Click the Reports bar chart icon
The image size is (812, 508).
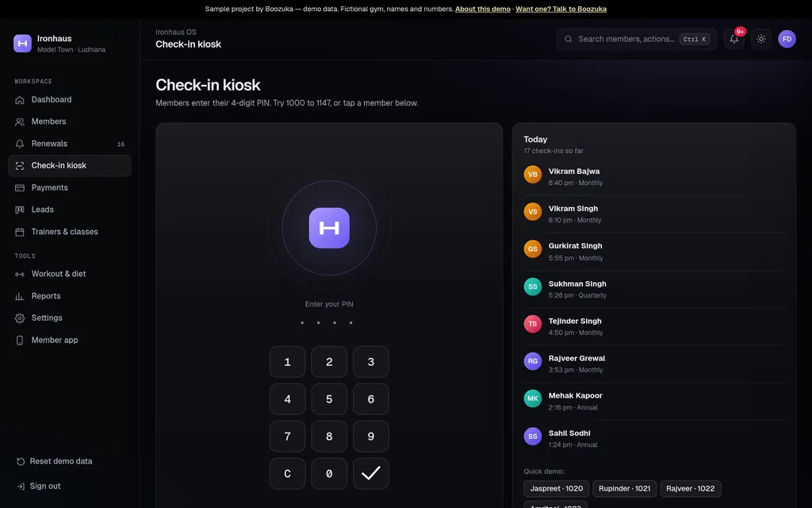[20, 297]
